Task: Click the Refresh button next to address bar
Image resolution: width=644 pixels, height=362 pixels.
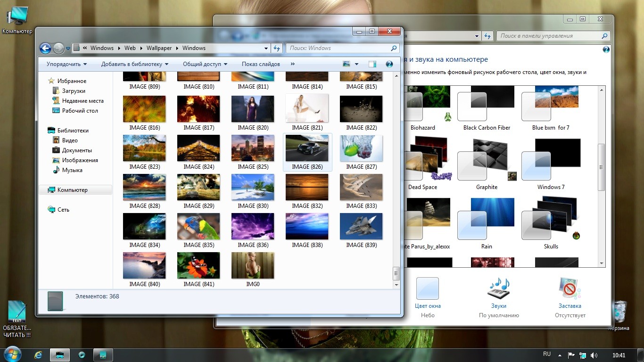Action: (277, 48)
